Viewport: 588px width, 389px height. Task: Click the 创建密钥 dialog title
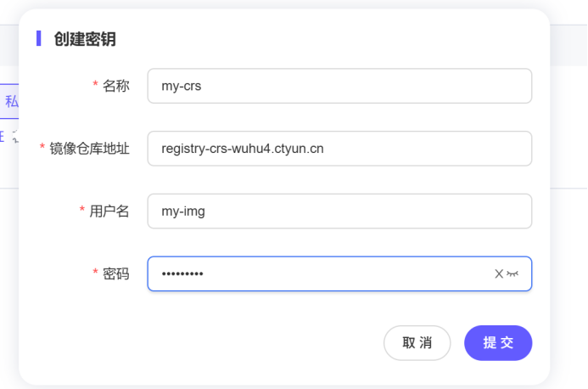(x=85, y=39)
